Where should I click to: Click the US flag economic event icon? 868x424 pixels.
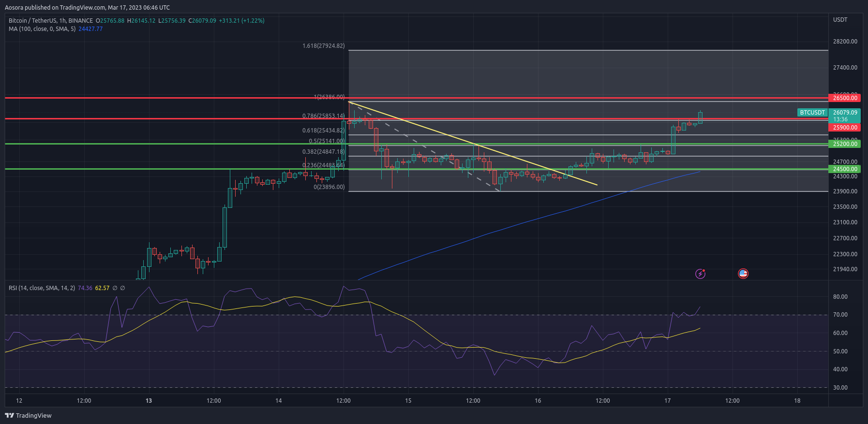click(743, 274)
